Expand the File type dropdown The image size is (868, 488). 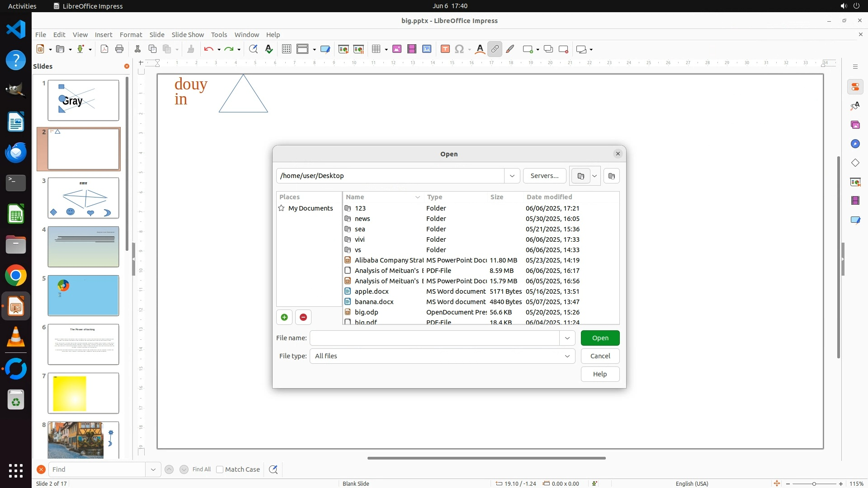coord(567,356)
